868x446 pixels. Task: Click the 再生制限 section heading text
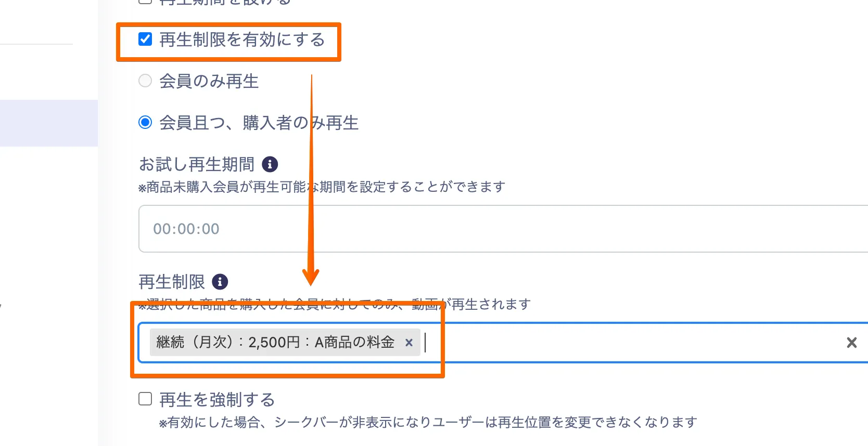[172, 282]
